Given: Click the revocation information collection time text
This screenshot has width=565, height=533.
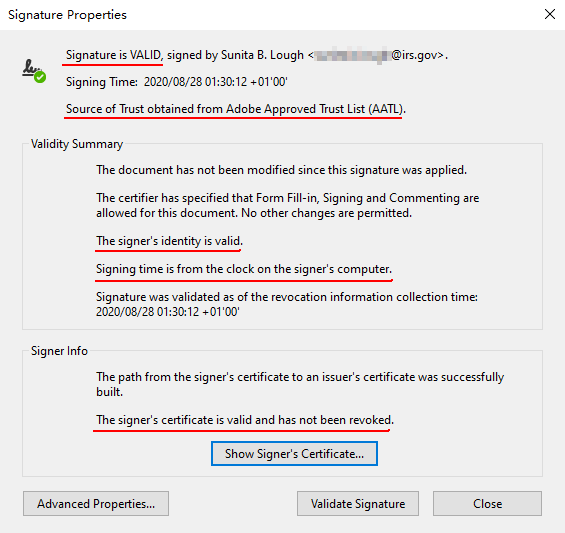Looking at the screenshot, I should (x=287, y=304).
